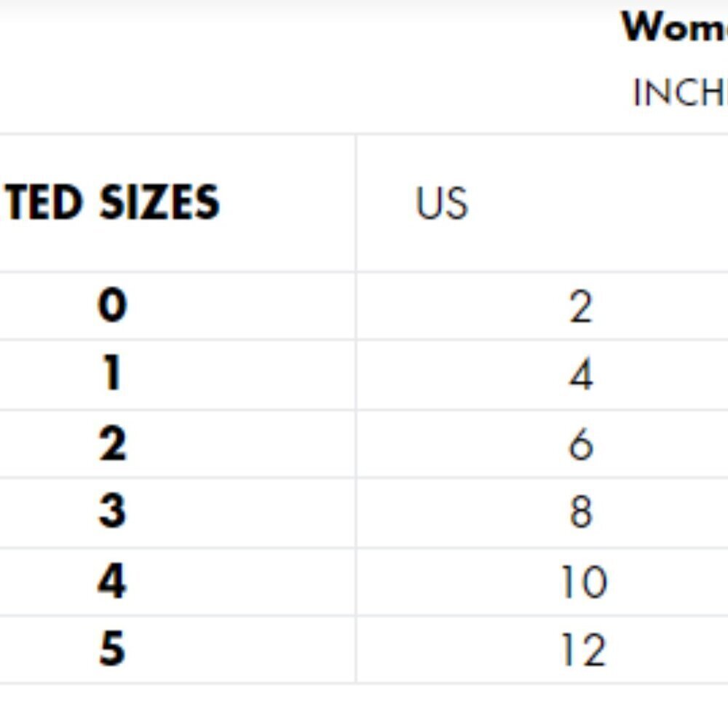The image size is (728, 728).
Task: Select US size 12 cell
Action: pos(542,649)
